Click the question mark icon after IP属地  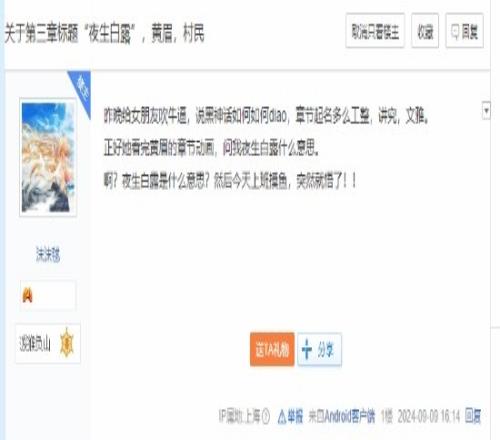pyautogui.click(x=265, y=416)
